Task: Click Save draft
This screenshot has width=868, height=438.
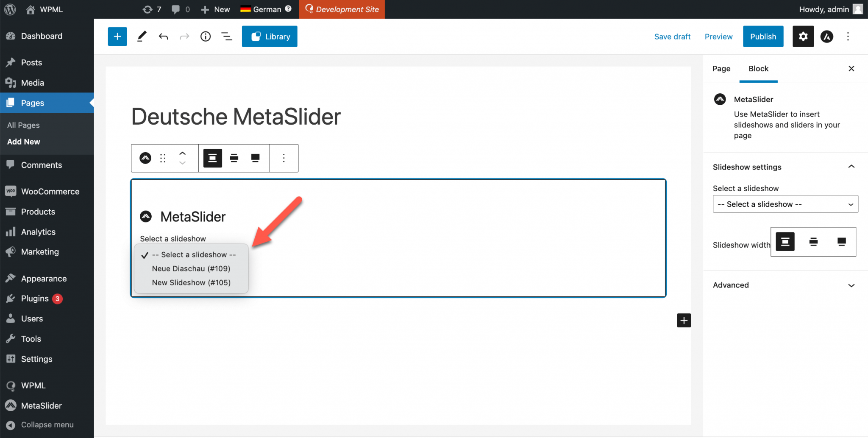Action: point(672,36)
